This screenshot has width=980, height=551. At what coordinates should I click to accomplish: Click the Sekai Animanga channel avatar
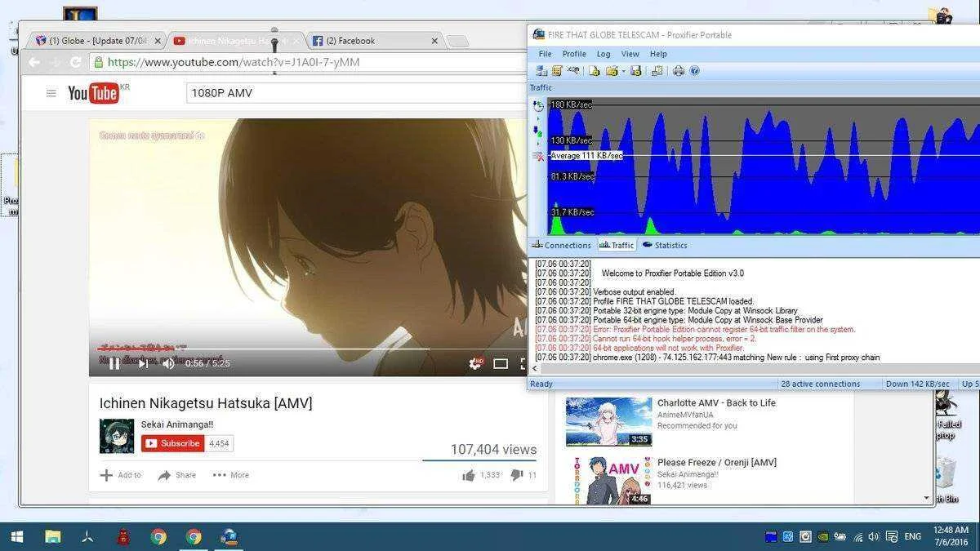click(x=117, y=436)
